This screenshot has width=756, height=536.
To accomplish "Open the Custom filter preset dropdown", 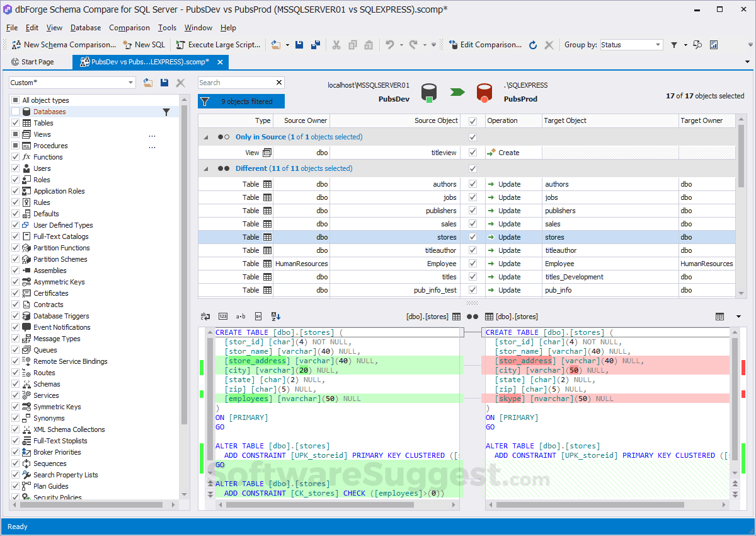I will 131,83.
